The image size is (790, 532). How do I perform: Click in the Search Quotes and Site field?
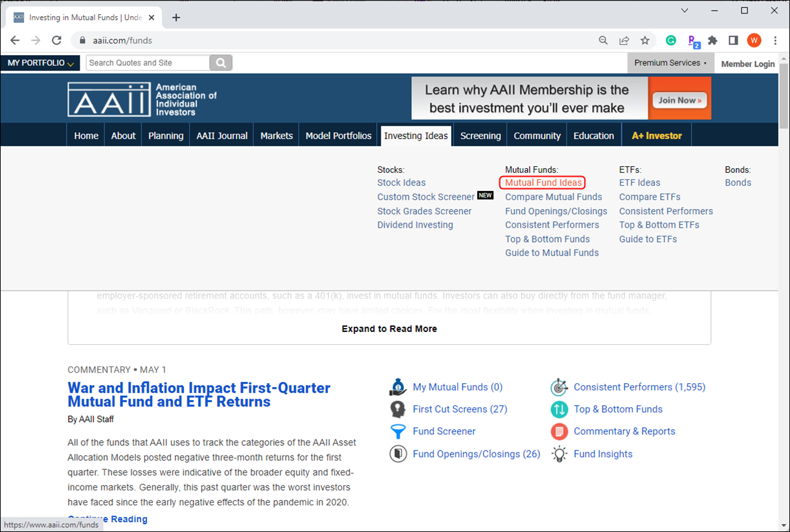click(148, 63)
